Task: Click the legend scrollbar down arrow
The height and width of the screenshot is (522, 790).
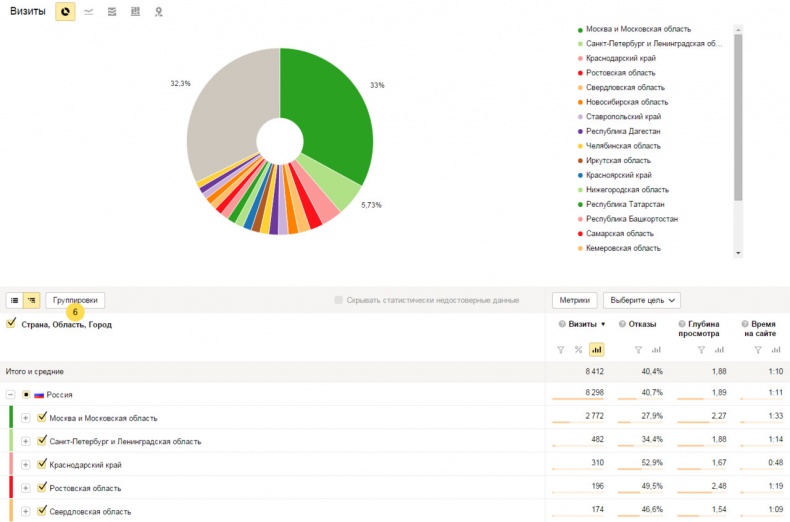Action: click(x=739, y=253)
